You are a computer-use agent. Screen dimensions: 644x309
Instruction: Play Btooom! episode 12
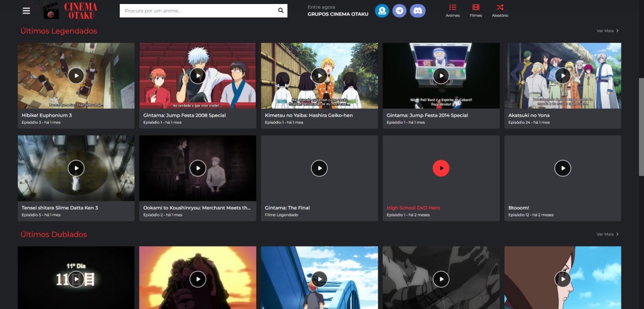563,168
